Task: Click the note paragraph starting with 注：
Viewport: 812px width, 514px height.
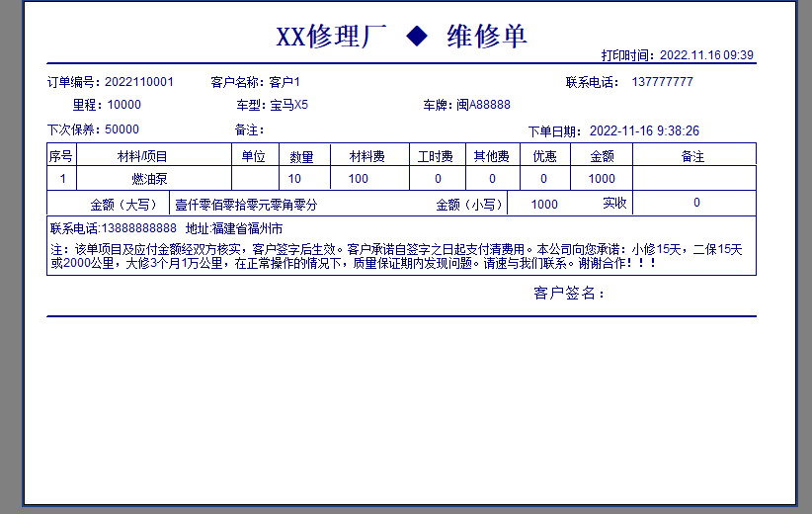Action: (397, 256)
